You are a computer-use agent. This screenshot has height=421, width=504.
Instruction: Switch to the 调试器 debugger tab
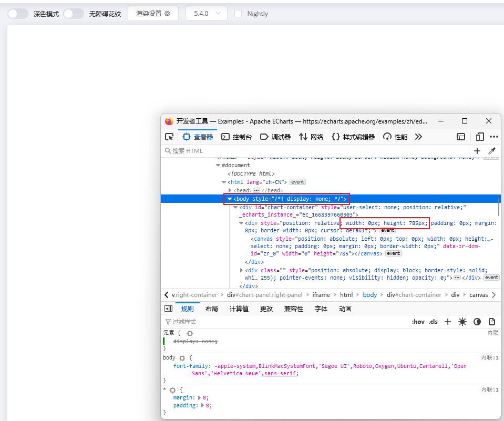[x=275, y=137]
